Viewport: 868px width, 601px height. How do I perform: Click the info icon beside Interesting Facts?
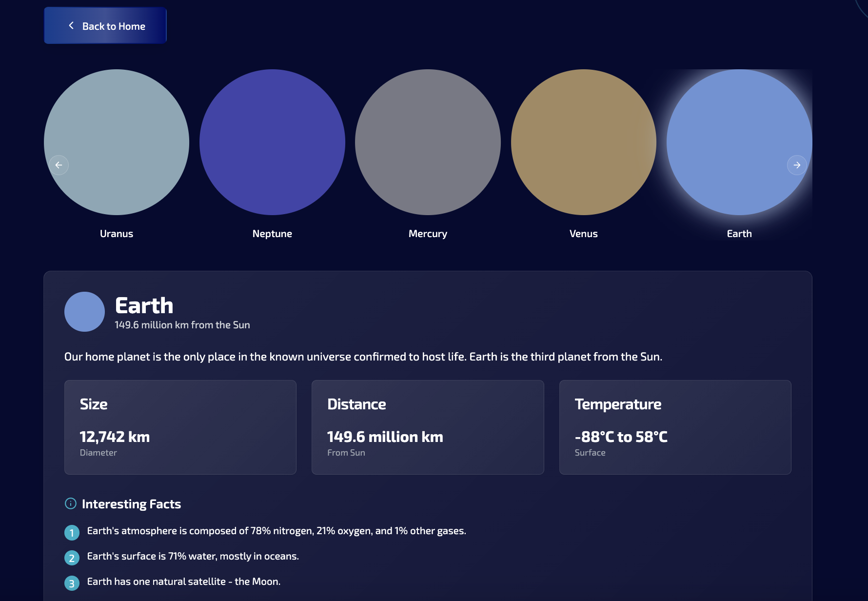[x=71, y=503]
